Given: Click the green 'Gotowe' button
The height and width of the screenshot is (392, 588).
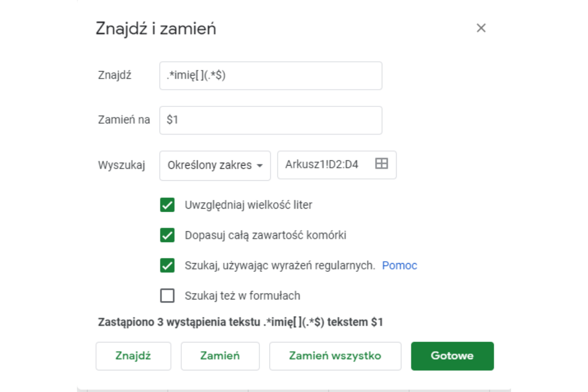Looking at the screenshot, I should point(452,356).
